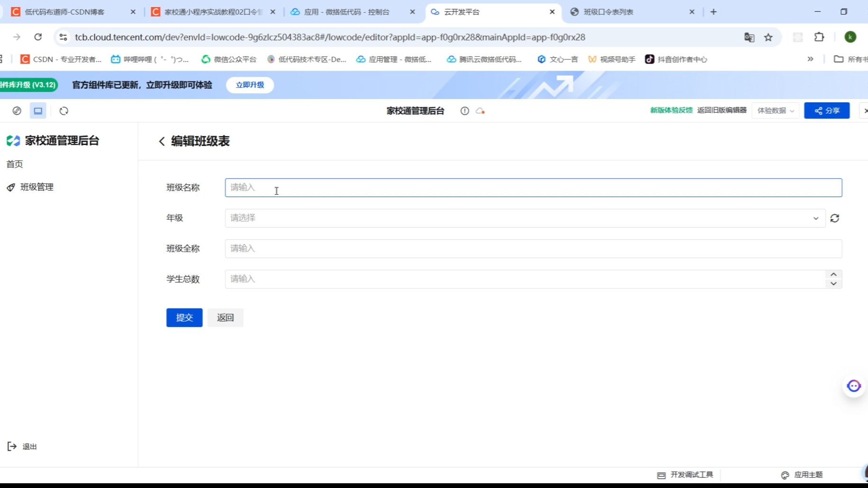Decrease 学生总数 with the down stepper arrow
868x488 pixels.
point(833,284)
